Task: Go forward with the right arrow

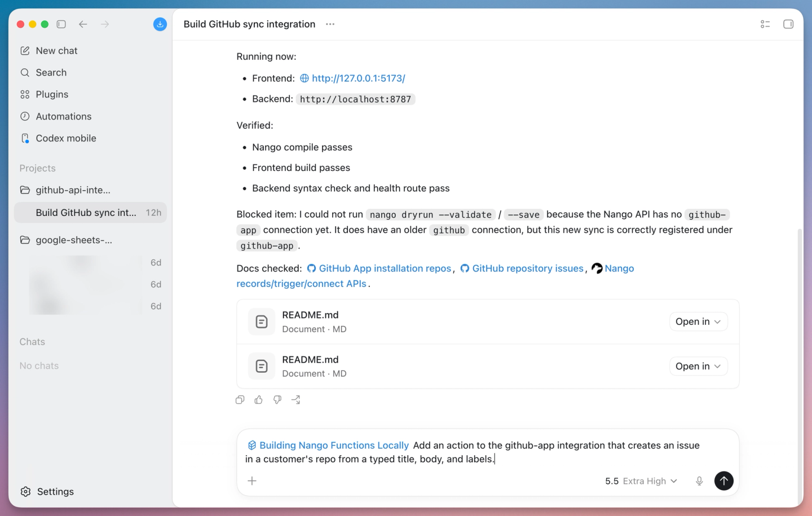Action: (105, 24)
